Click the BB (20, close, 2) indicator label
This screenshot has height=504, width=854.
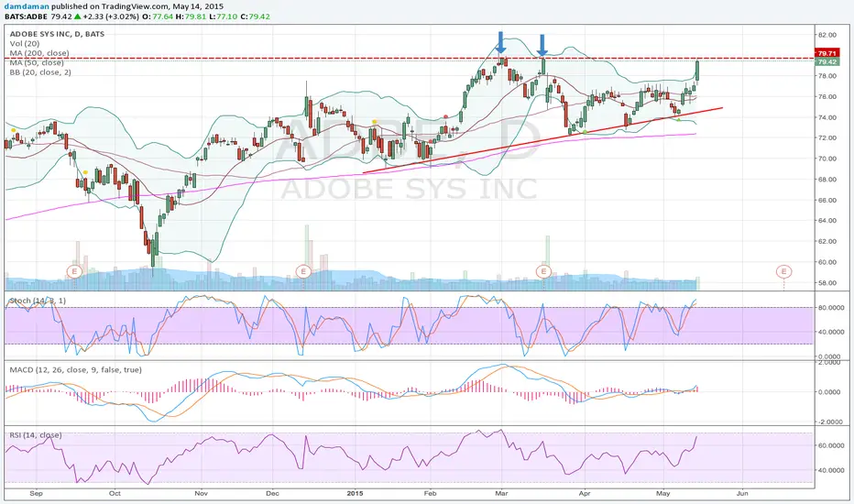click(40, 71)
